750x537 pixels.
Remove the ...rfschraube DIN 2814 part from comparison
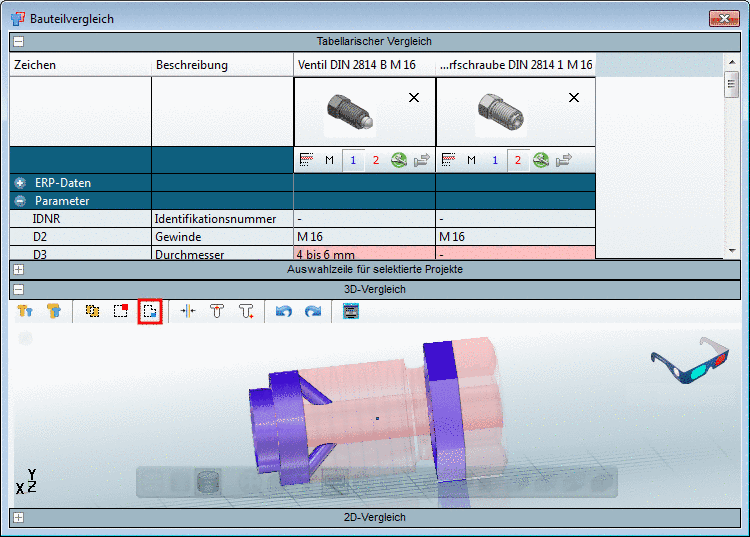click(574, 98)
